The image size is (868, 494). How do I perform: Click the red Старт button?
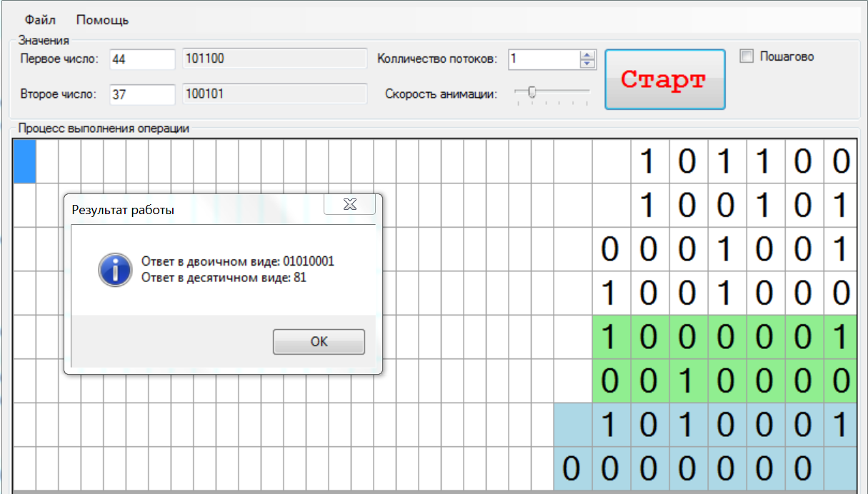664,79
